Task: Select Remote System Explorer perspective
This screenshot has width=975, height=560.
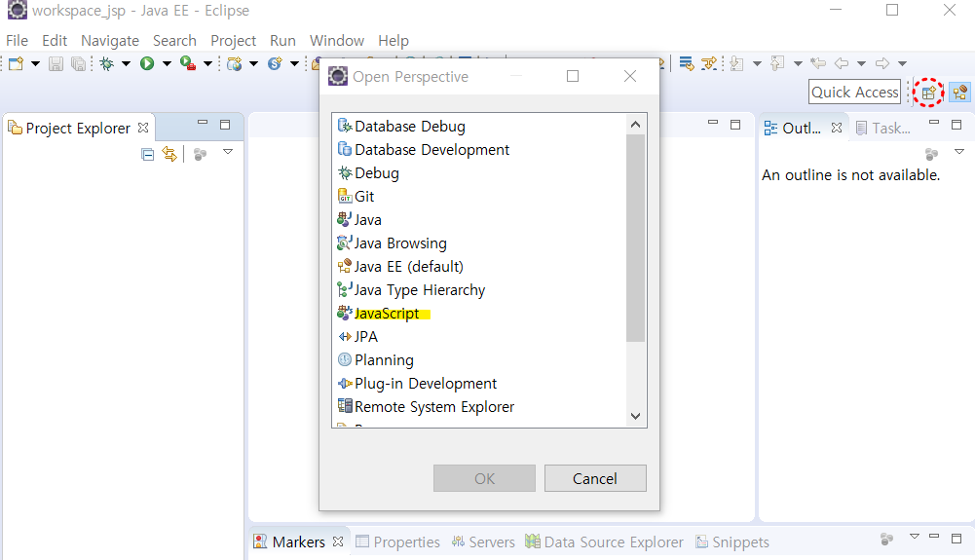Action: tap(426, 406)
